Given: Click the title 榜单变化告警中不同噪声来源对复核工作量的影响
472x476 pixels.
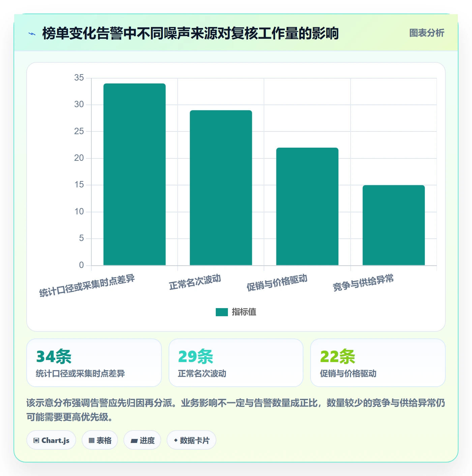Looking at the screenshot, I should pos(190,33).
